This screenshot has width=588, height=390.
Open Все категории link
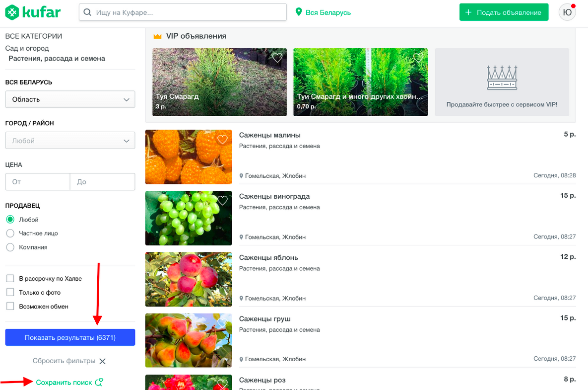34,36
